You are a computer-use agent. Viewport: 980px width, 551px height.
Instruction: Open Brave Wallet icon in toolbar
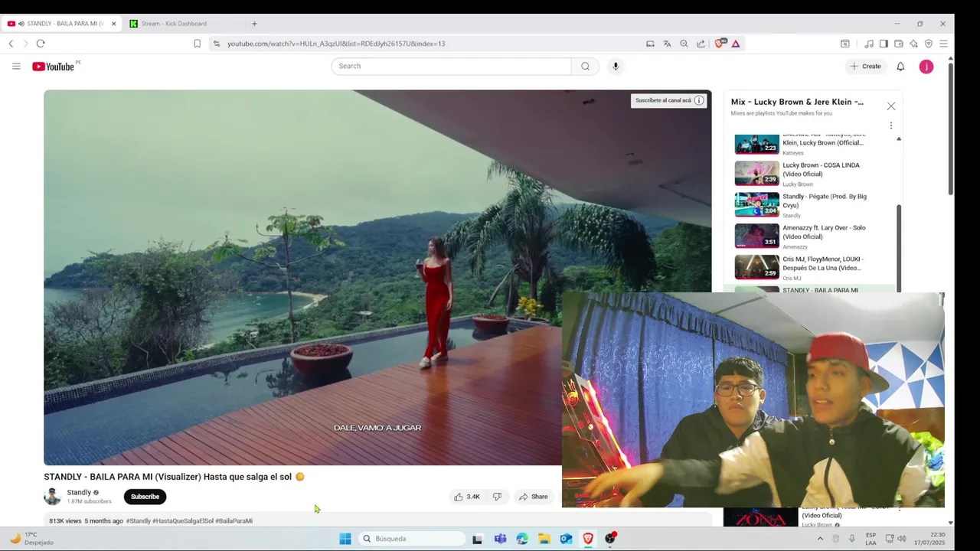(x=899, y=44)
